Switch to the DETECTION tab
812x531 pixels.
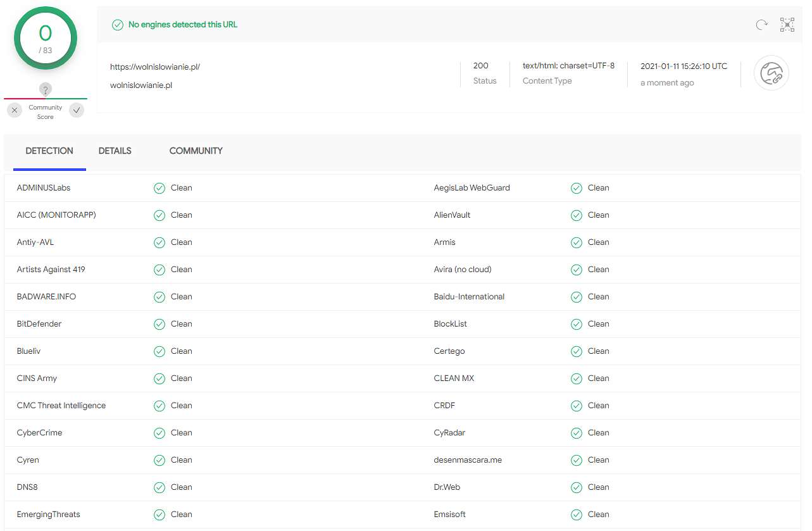(49, 151)
